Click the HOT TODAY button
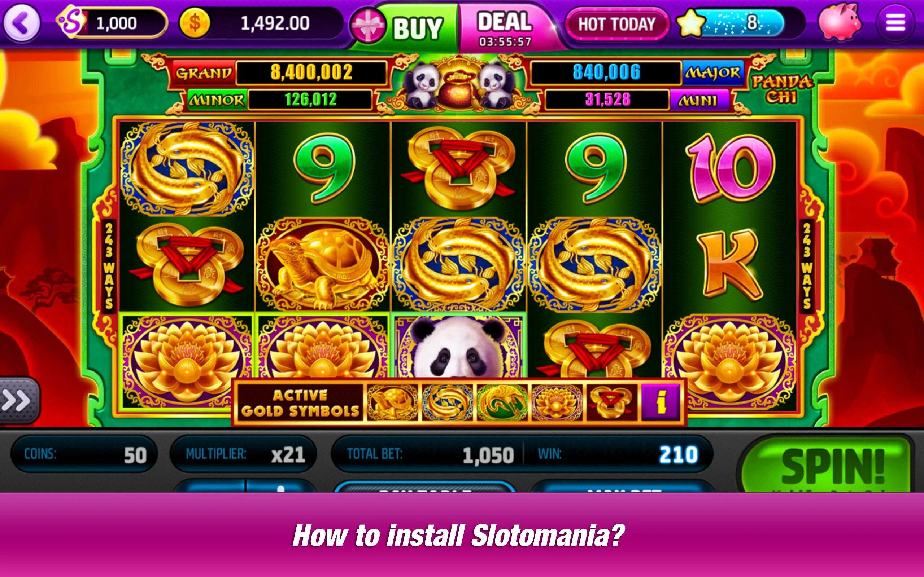Viewport: 924px width, 577px height. (617, 24)
